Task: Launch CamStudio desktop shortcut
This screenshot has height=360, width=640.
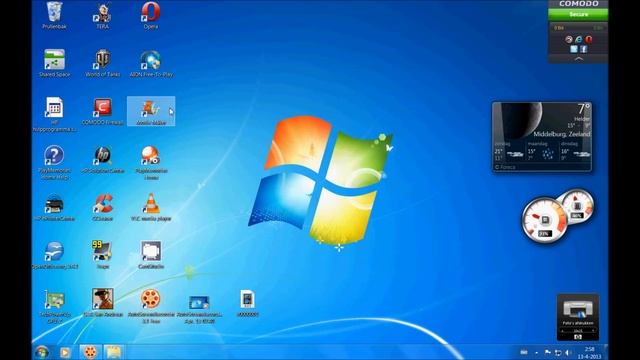Action: 151,255
